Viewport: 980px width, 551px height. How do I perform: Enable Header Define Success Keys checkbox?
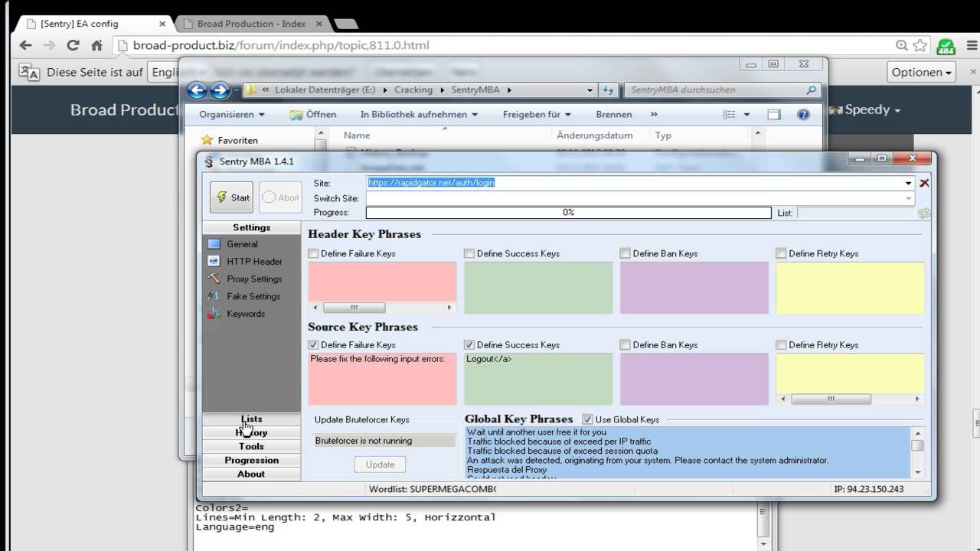[x=469, y=253]
